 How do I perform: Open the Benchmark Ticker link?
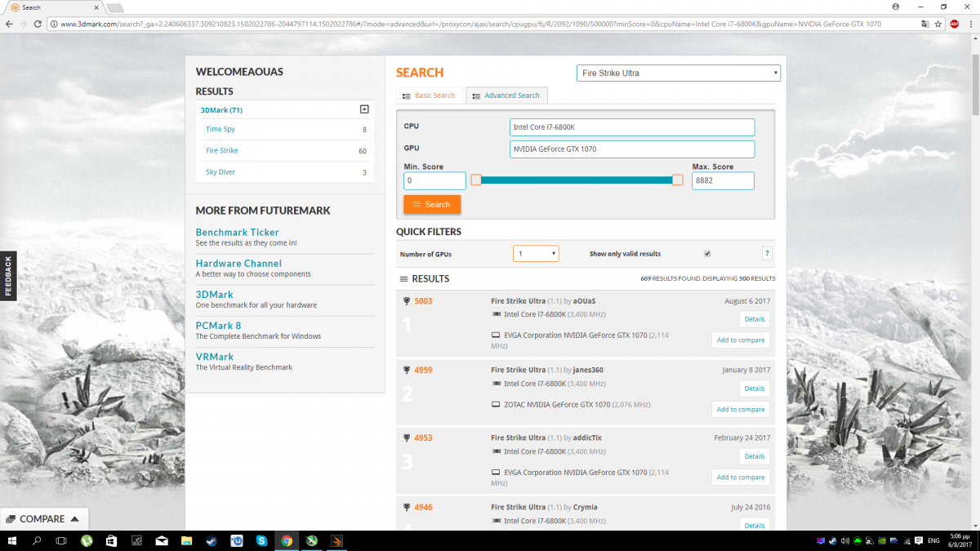pos(237,233)
